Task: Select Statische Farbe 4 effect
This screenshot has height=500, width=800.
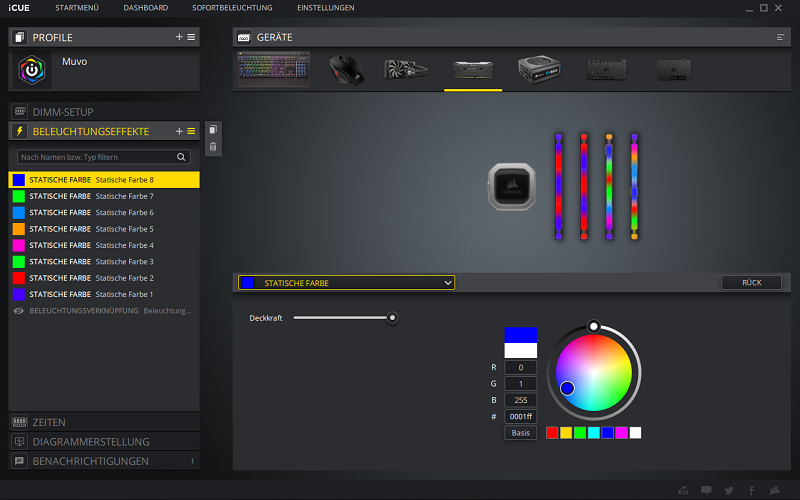Action: (104, 245)
